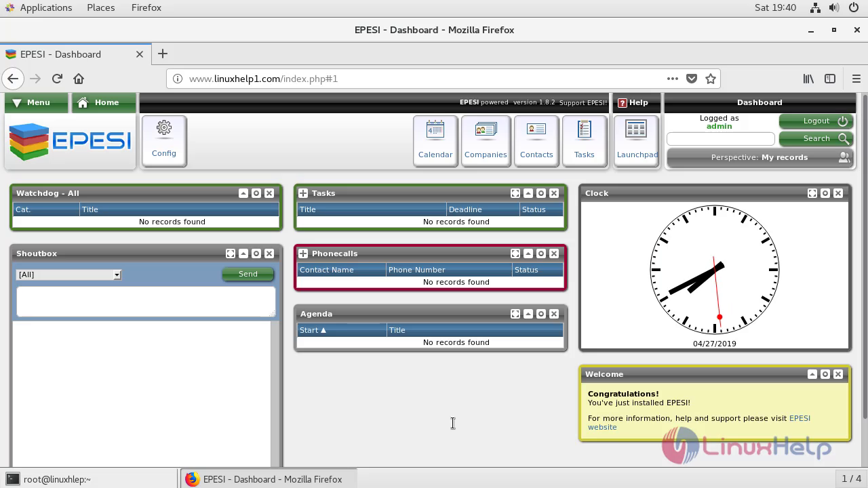Open the Config gear icon
This screenshot has width=868, height=488.
click(164, 140)
